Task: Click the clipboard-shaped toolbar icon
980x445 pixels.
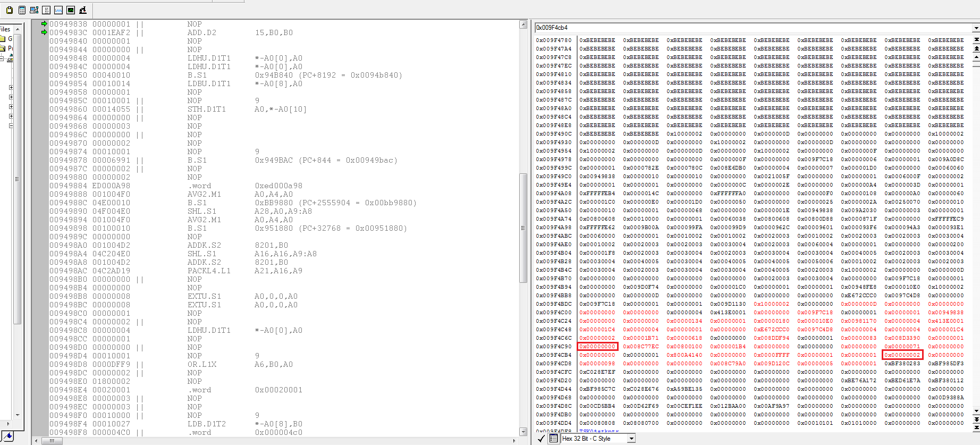Action: coord(9,10)
